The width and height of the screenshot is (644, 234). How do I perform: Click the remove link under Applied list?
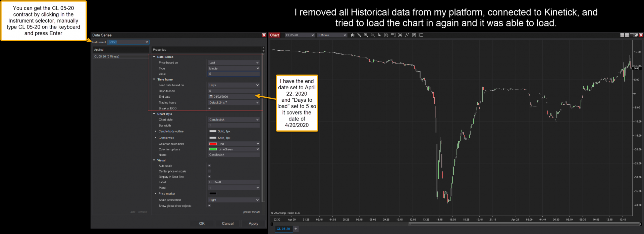[143, 212]
